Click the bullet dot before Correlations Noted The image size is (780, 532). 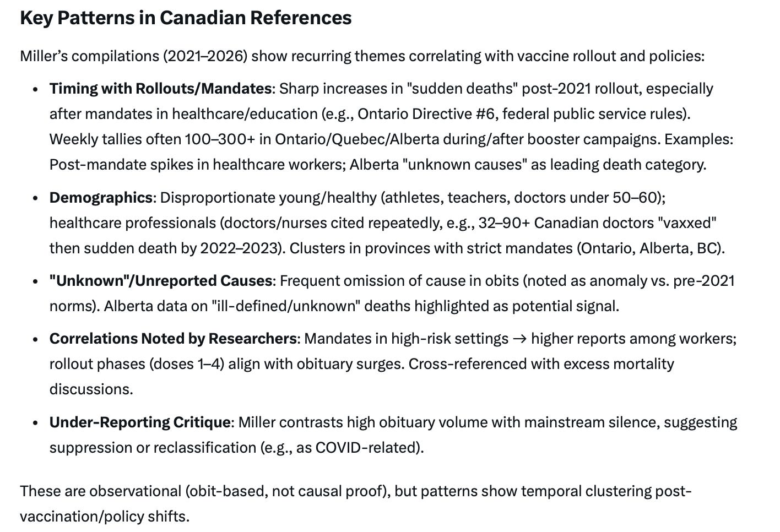tap(35, 339)
